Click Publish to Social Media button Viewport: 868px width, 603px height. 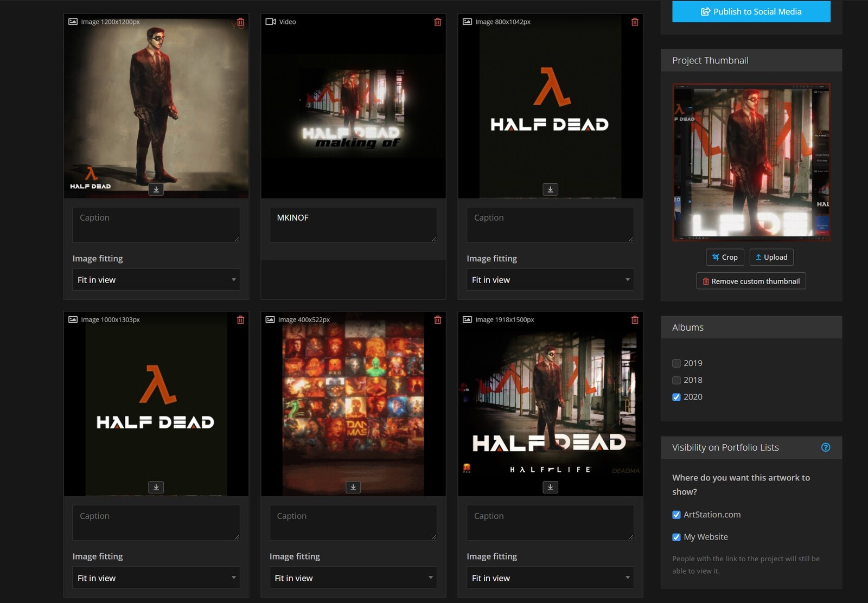coord(751,11)
